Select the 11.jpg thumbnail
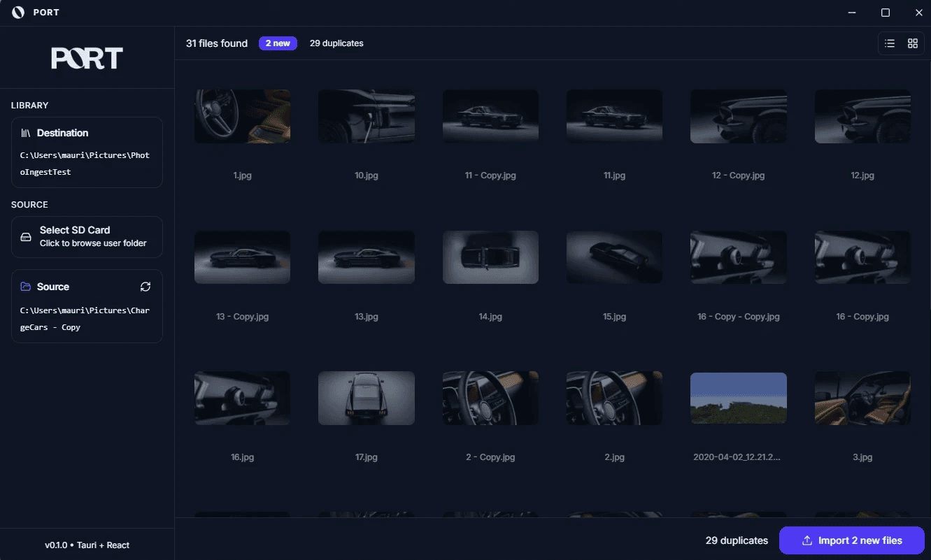Viewport: 931px width, 560px height. [614, 116]
